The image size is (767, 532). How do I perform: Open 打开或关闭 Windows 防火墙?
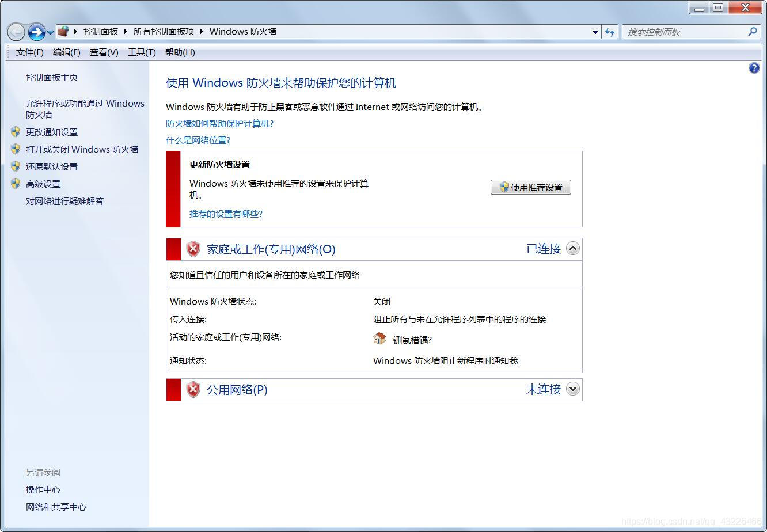pos(82,150)
